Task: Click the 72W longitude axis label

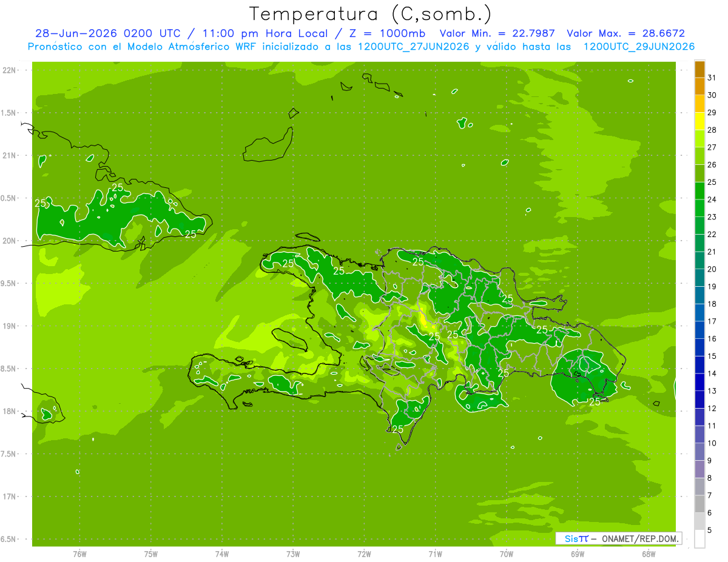Action: pyautogui.click(x=365, y=554)
